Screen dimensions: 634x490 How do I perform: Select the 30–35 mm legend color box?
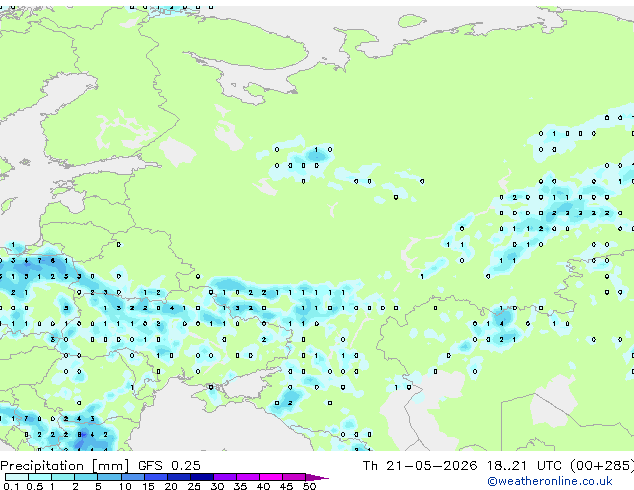(x=224, y=477)
